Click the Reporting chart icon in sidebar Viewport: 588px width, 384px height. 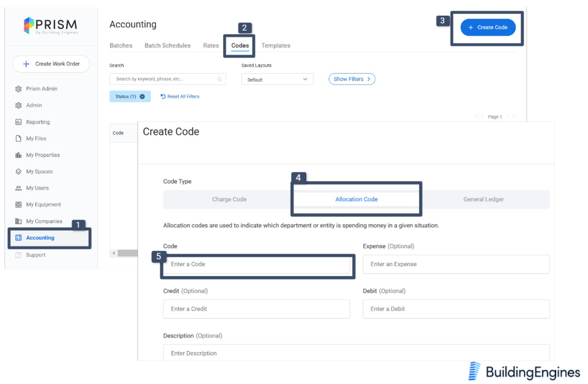click(x=18, y=122)
